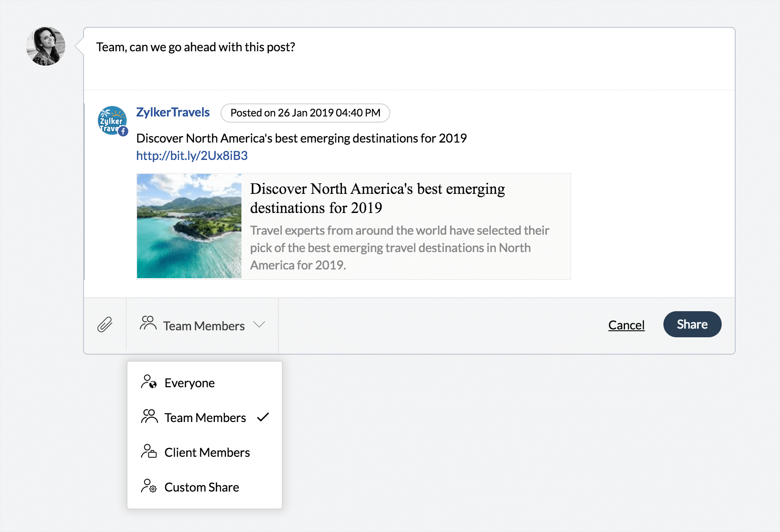The width and height of the screenshot is (780, 532).
Task: Click the Facebook badge on Zylker logo
Action: 124,131
